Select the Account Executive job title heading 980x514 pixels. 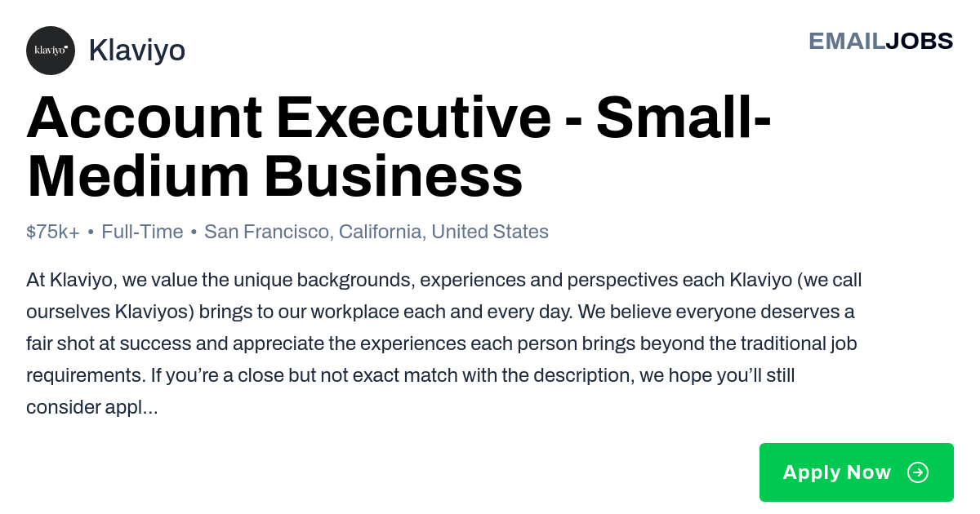(x=399, y=147)
